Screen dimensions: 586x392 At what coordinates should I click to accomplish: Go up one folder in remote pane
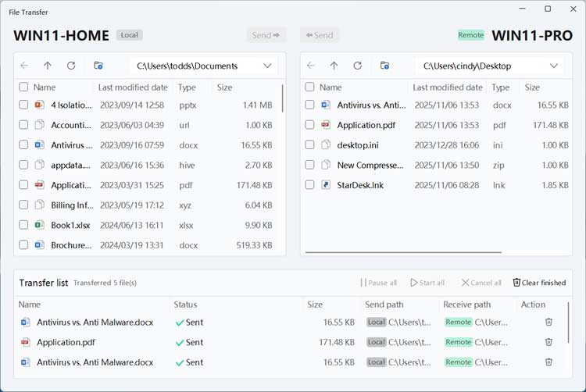tap(334, 66)
